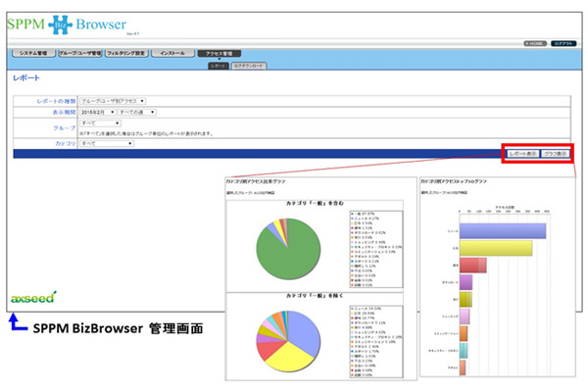The image size is (588, 392).
Task: Click the axseed logo at bottom left
Action: pyautogui.click(x=32, y=295)
